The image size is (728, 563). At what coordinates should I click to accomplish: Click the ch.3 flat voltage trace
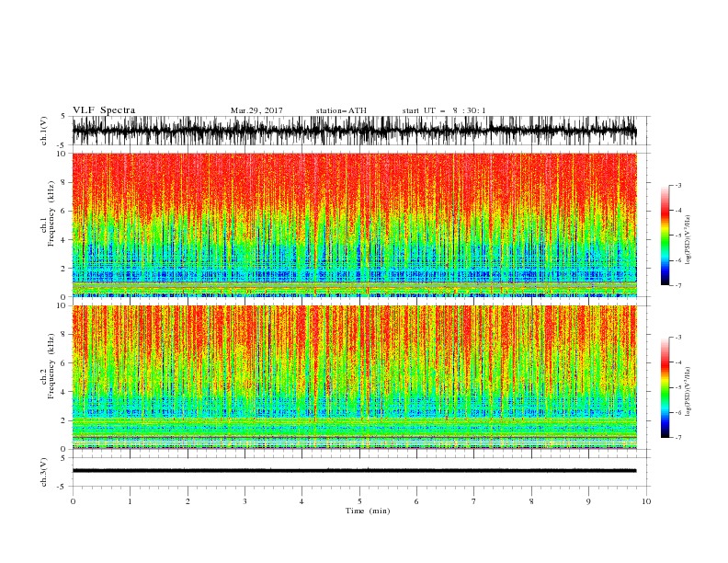point(355,471)
